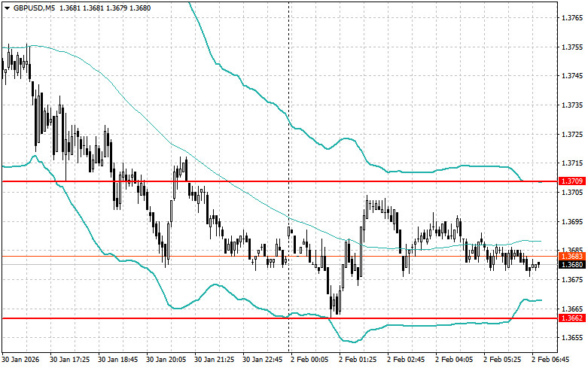Select the vertical dashed period separator line
The image size is (588, 368).
[x=289, y=176]
